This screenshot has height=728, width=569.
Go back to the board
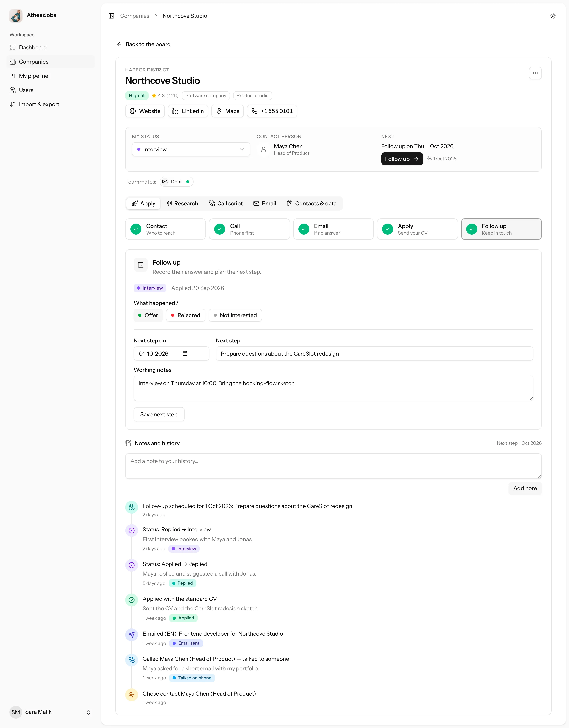[144, 44]
